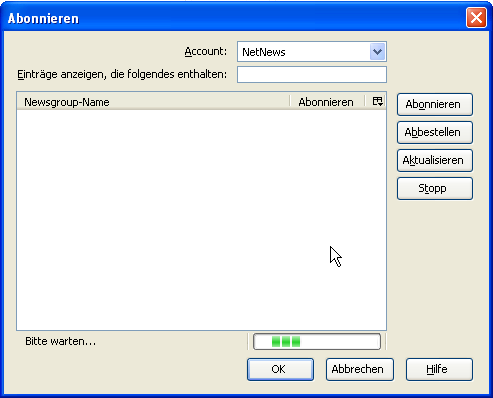The width and height of the screenshot is (493, 398).
Task: Cancel the dialog with Abbrechen
Action: tap(360, 369)
